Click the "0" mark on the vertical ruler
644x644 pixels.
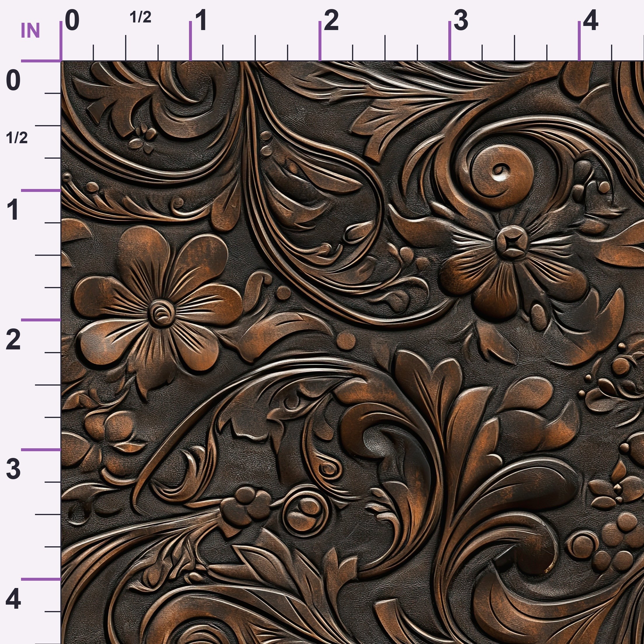[x=13, y=80]
